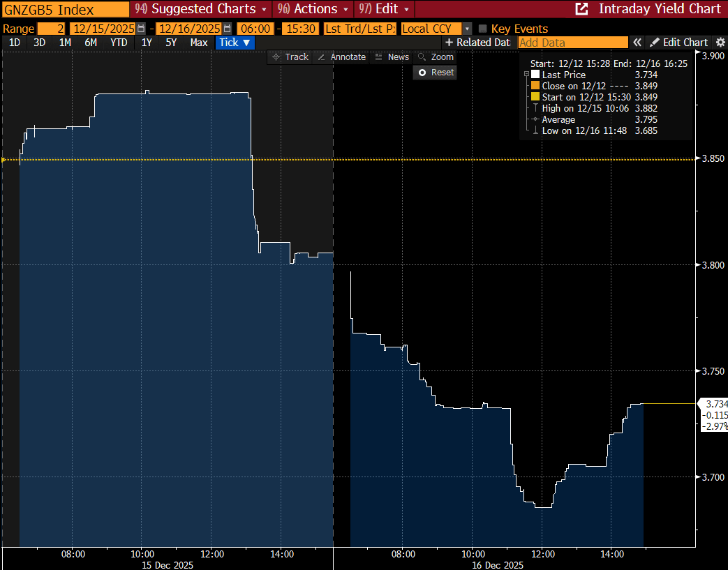Open the Actions dropdown menu

[313, 9]
